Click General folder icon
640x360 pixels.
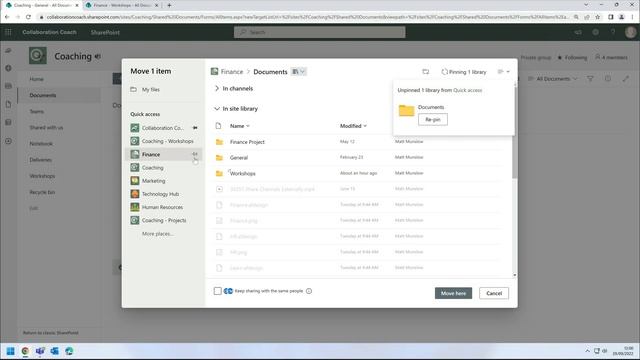(219, 158)
